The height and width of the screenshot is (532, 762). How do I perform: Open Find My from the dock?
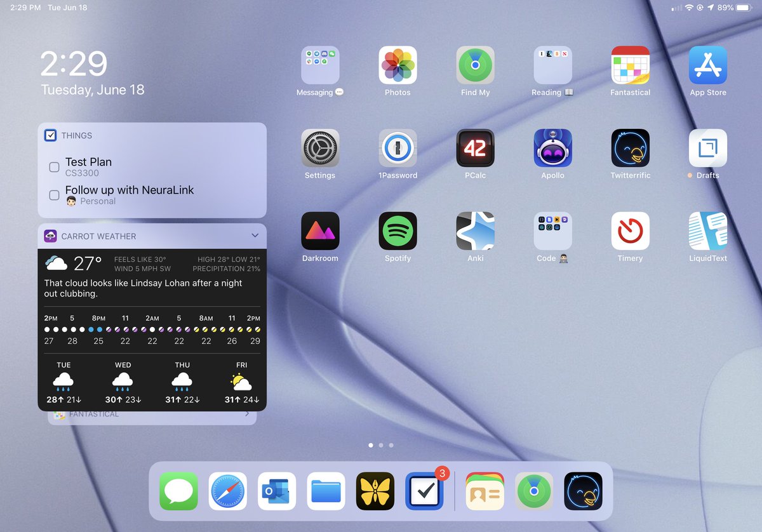[x=534, y=491]
